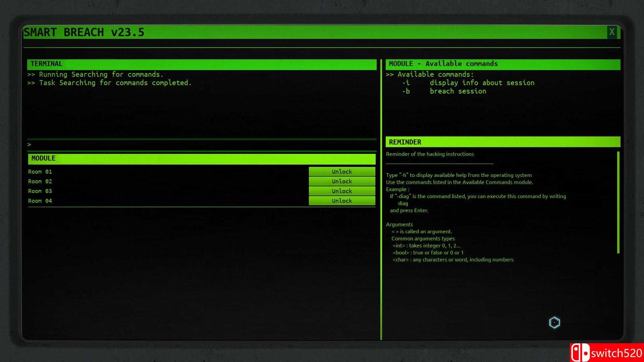Image resolution: width=644 pixels, height=362 pixels.
Task: Select the -i display info command
Action: point(468,83)
